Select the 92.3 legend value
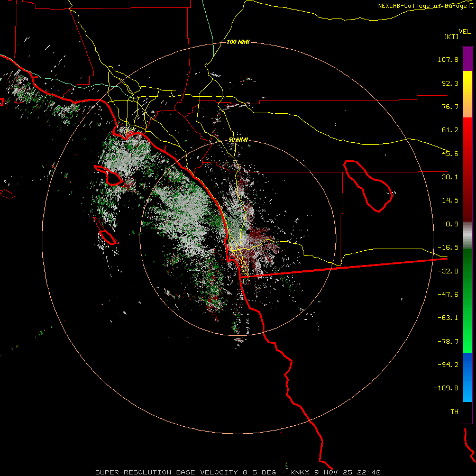 (x=450, y=83)
